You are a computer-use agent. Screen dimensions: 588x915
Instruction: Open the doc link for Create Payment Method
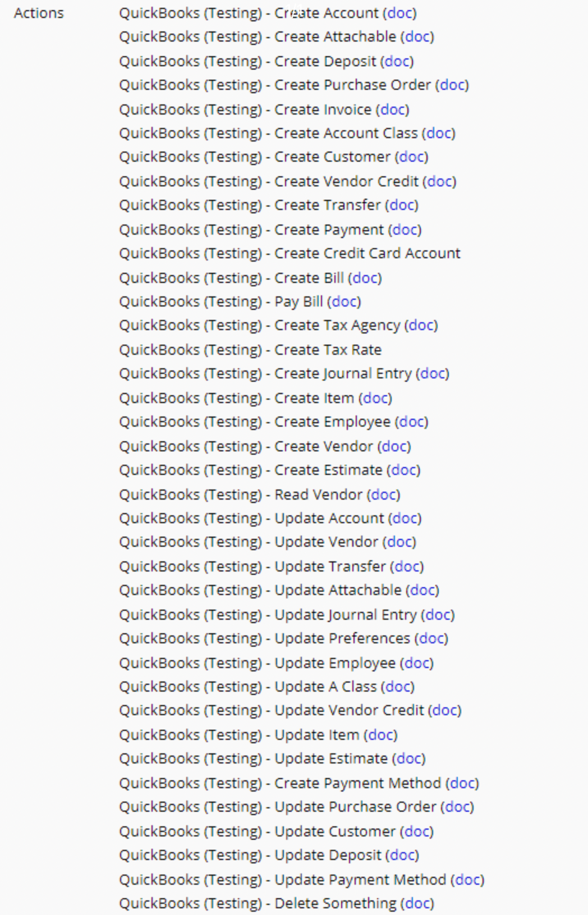click(x=463, y=784)
